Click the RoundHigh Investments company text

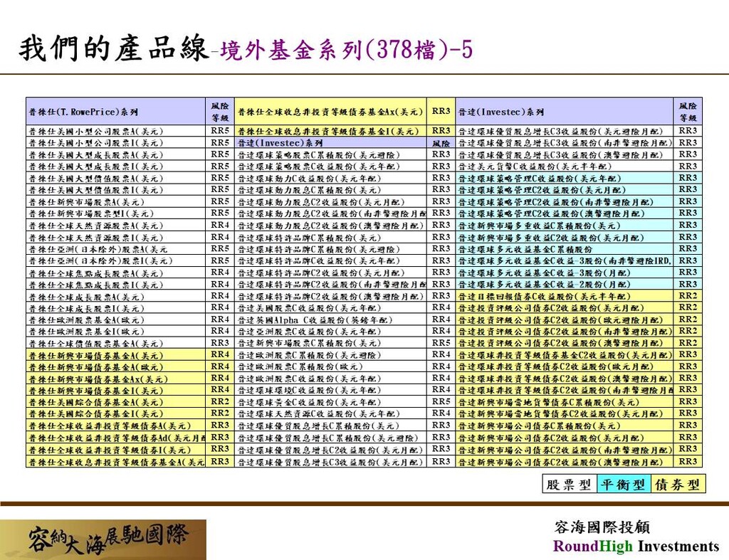pyautogui.click(x=636, y=546)
